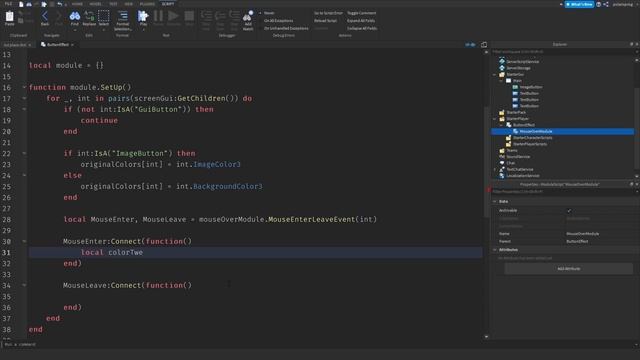Screen dimensions: 640x360
Task: Click the ImageButton icon in Explorer
Action: click(x=515, y=87)
